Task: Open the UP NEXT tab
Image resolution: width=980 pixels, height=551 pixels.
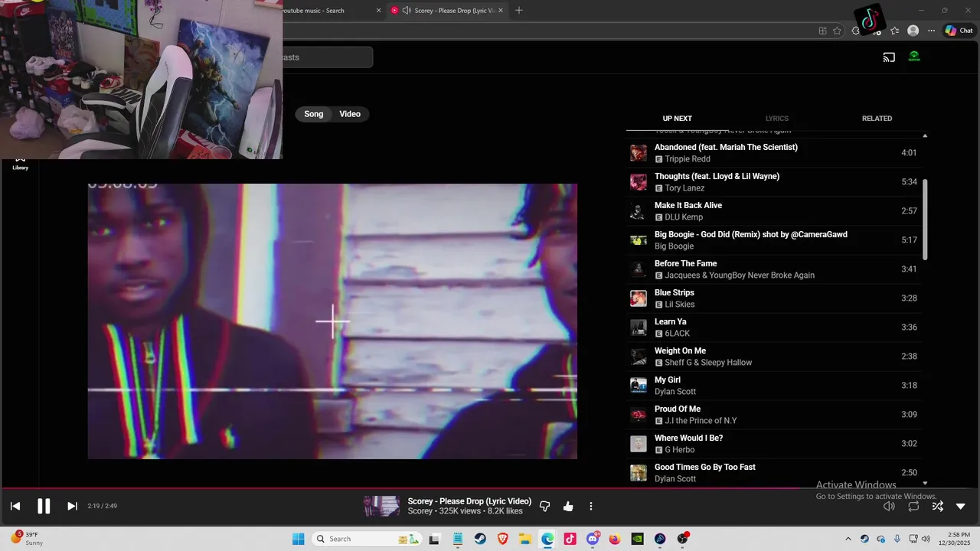Action: pyautogui.click(x=677, y=119)
